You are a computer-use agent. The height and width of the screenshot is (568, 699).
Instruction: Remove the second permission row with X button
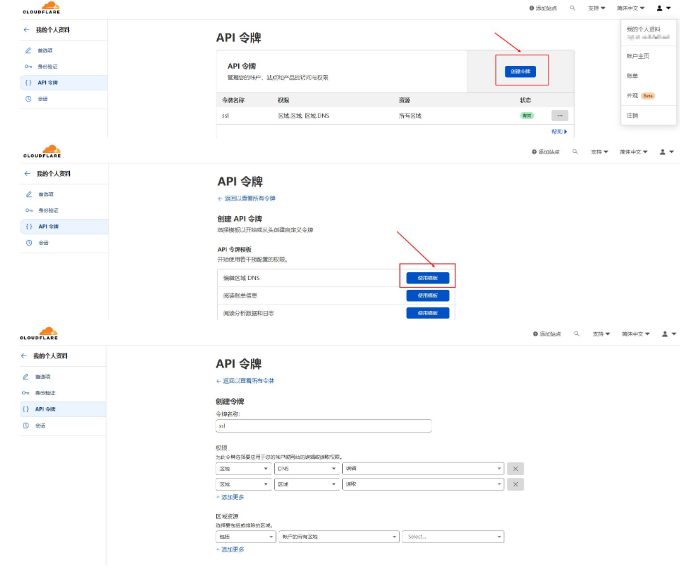tap(515, 484)
